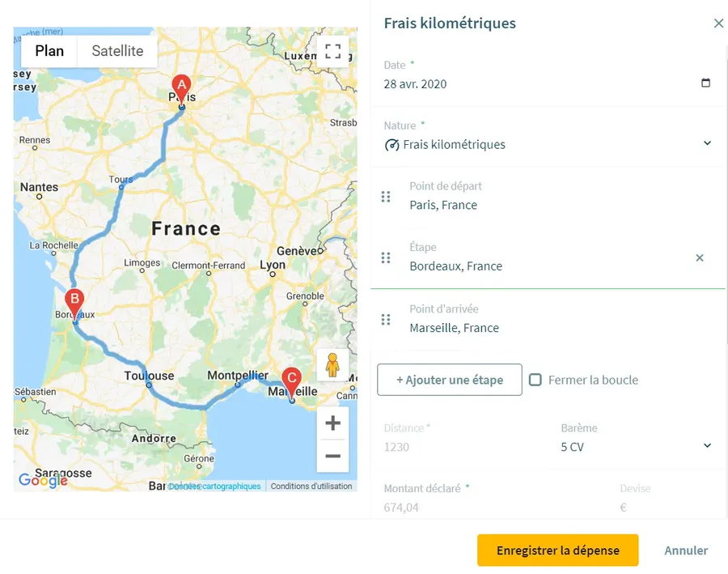Zoom out on the map
Viewport: 728px width, 574px height.
[x=332, y=457]
